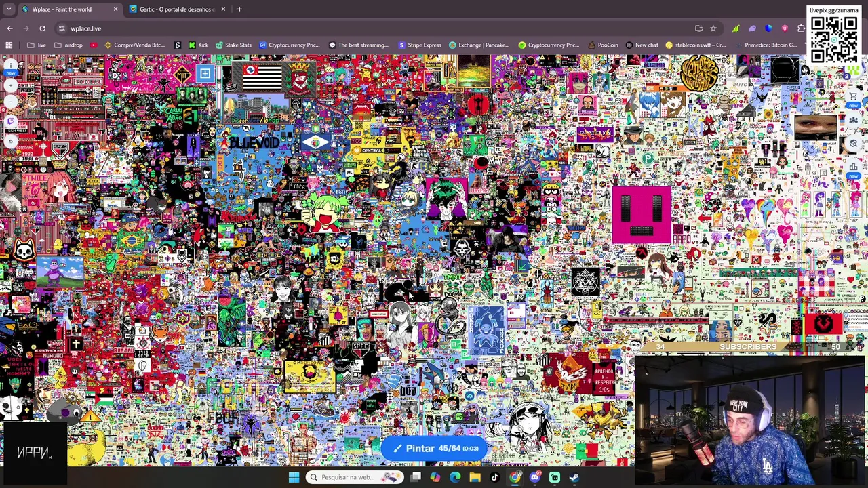Image resolution: width=868 pixels, height=488 pixels.
Task: Open the Twitch link button on the map
Action: 10,122
